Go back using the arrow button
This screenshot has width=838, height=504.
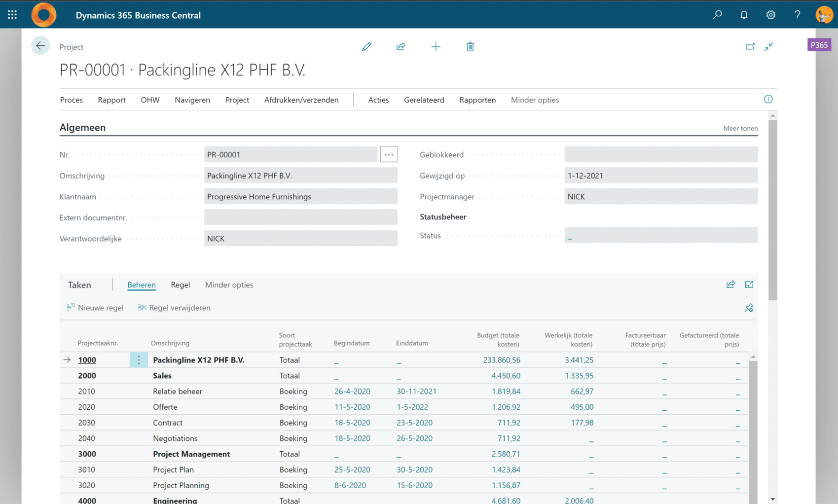(x=40, y=46)
